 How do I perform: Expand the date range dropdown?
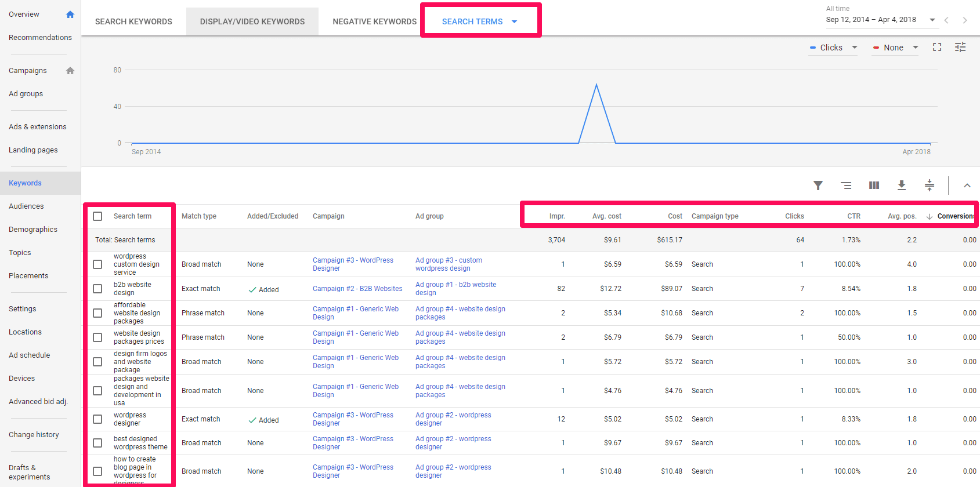(932, 20)
